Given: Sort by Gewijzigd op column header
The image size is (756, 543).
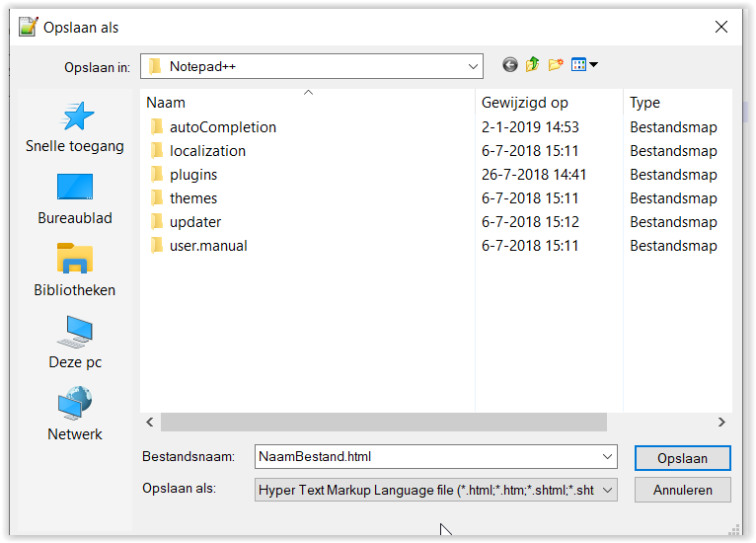Looking at the screenshot, I should [x=525, y=103].
